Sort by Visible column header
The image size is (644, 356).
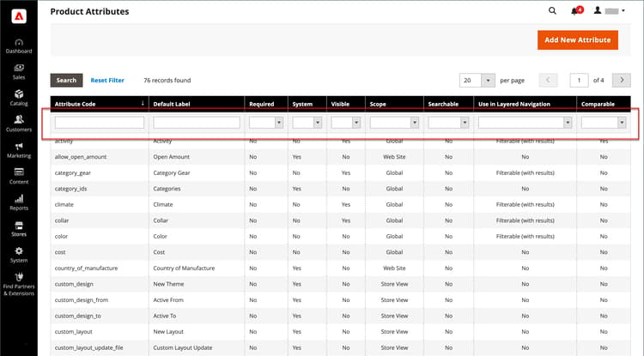point(346,104)
